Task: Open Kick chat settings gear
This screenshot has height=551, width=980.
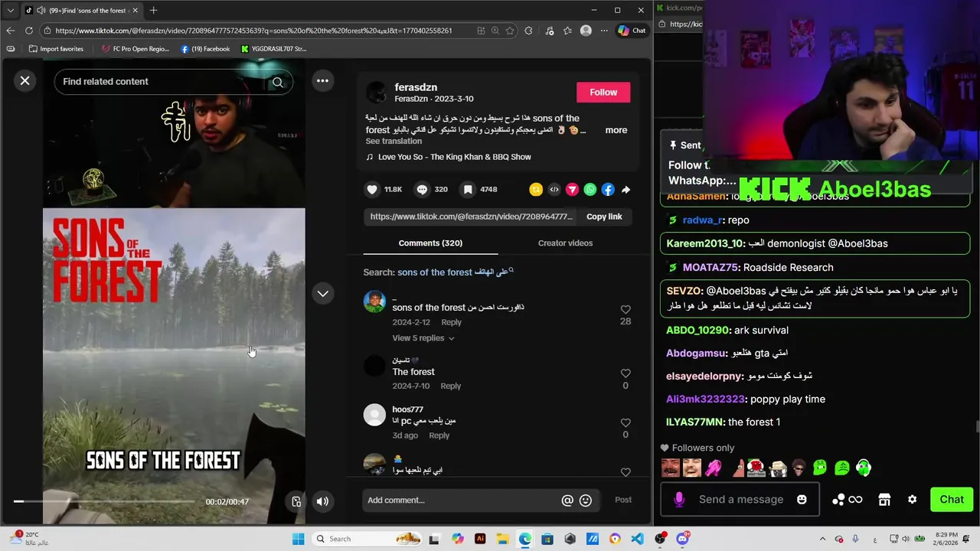Action: click(912, 500)
